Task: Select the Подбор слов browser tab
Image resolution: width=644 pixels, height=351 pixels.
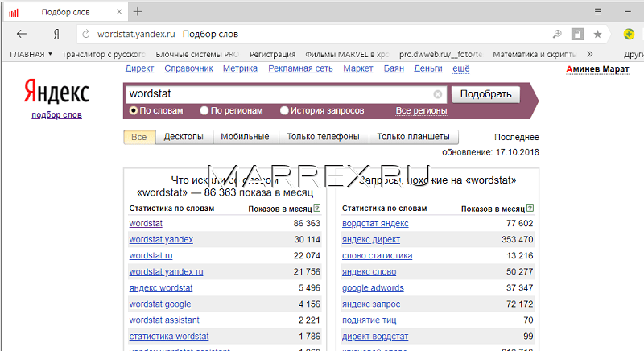Action: pos(66,12)
